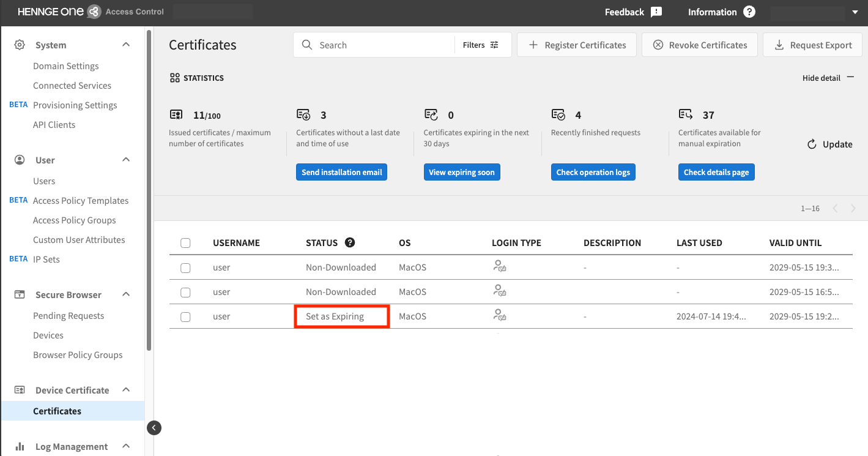Screen dimensions: 868x456
Task: Open Pending Requests under Secure Browser
Action: pyautogui.click(x=69, y=316)
